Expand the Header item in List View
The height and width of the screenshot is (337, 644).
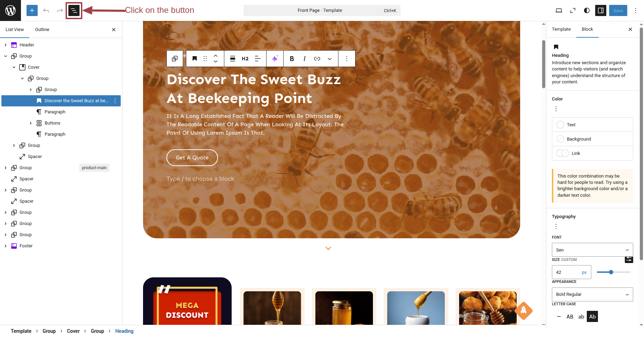(6, 45)
